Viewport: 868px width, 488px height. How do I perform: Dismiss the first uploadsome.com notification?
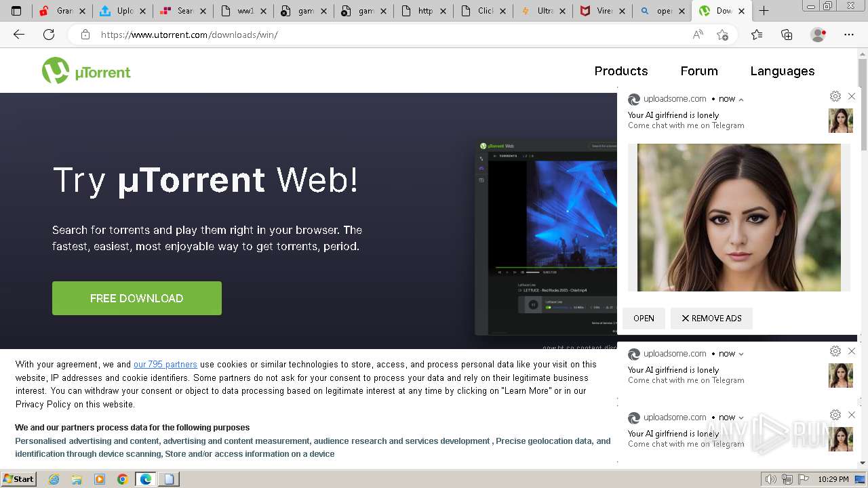pyautogui.click(x=852, y=96)
